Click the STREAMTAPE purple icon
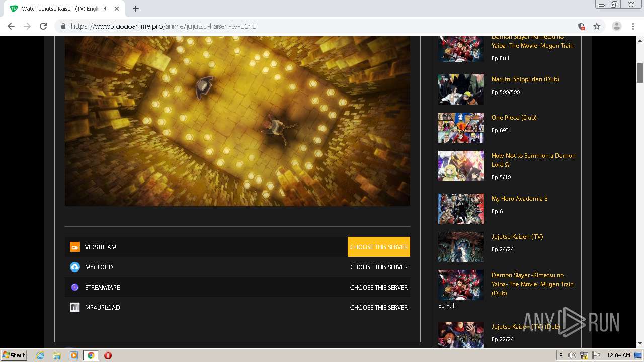Image resolution: width=644 pixels, height=362 pixels. click(x=75, y=287)
